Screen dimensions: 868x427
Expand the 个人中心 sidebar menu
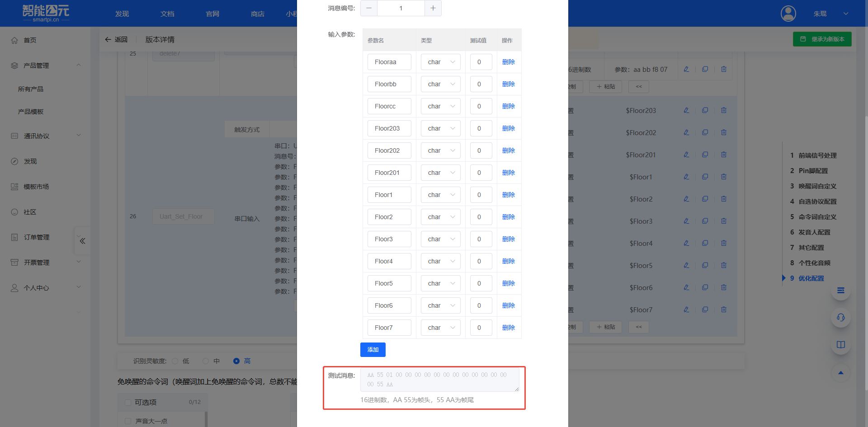[x=79, y=286]
